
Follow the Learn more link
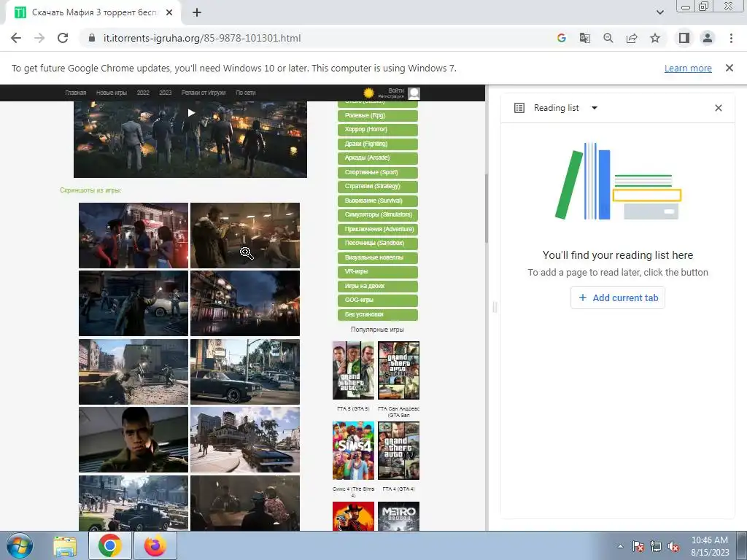(x=688, y=68)
